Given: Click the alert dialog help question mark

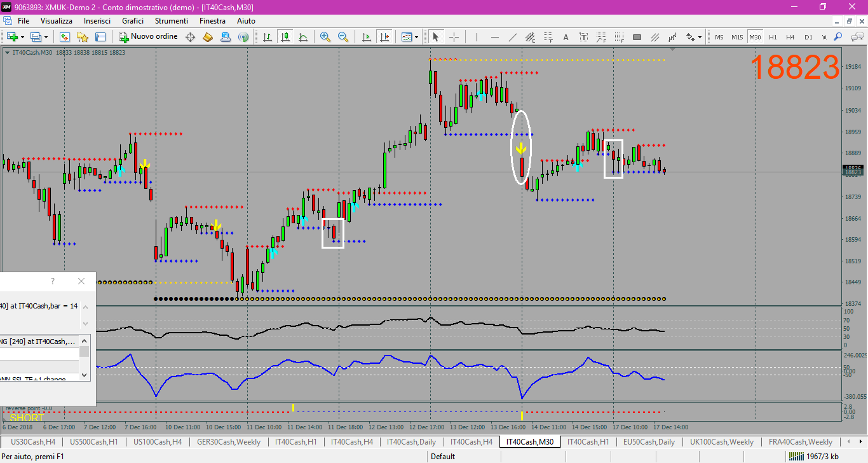Looking at the screenshot, I should coord(53,281).
